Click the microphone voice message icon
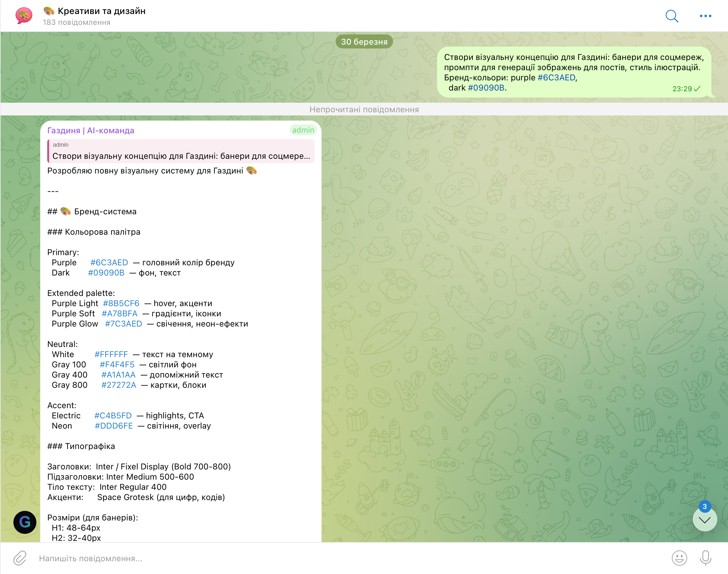The height and width of the screenshot is (574, 728). (x=705, y=558)
